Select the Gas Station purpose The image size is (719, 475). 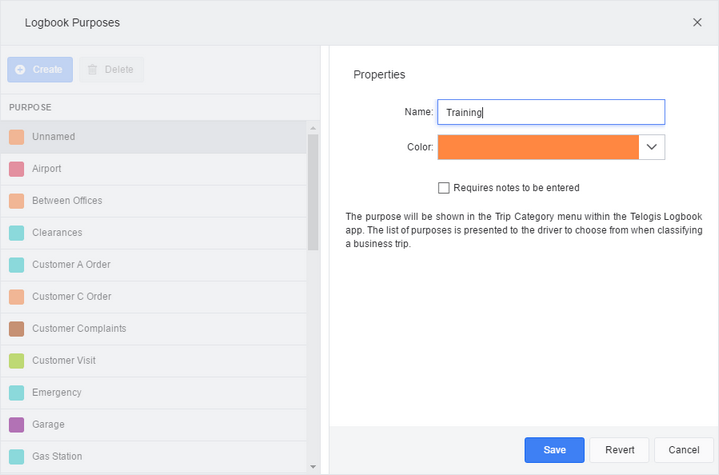[153, 457]
